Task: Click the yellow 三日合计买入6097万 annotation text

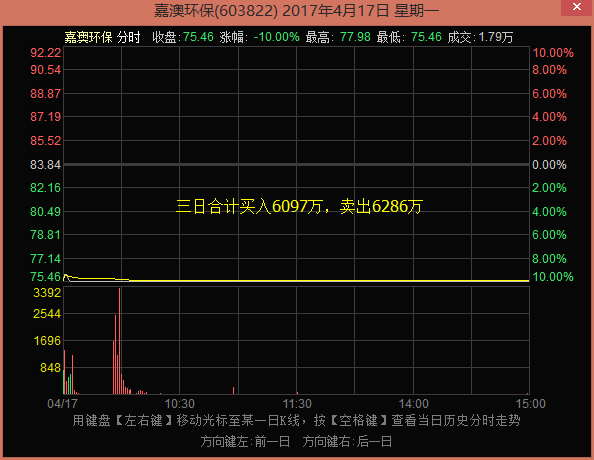Action: (x=249, y=207)
